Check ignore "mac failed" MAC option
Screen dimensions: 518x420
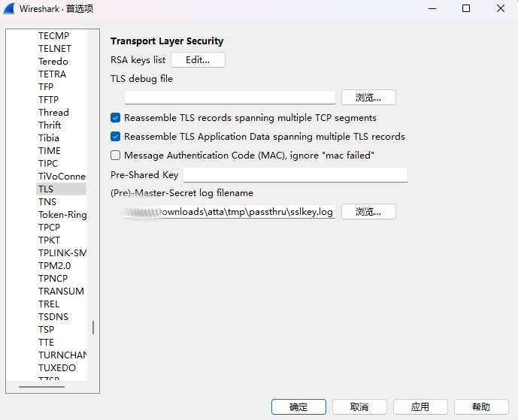point(115,156)
